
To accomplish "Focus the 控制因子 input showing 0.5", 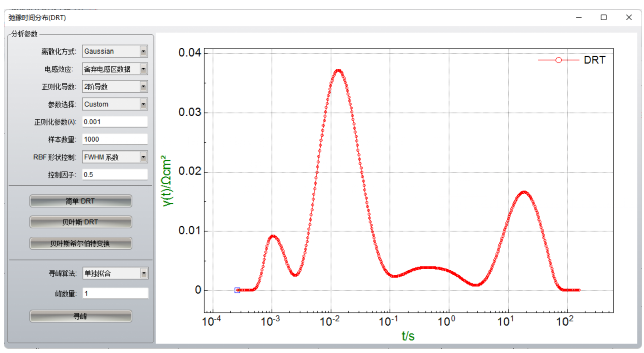I will click(x=115, y=175).
